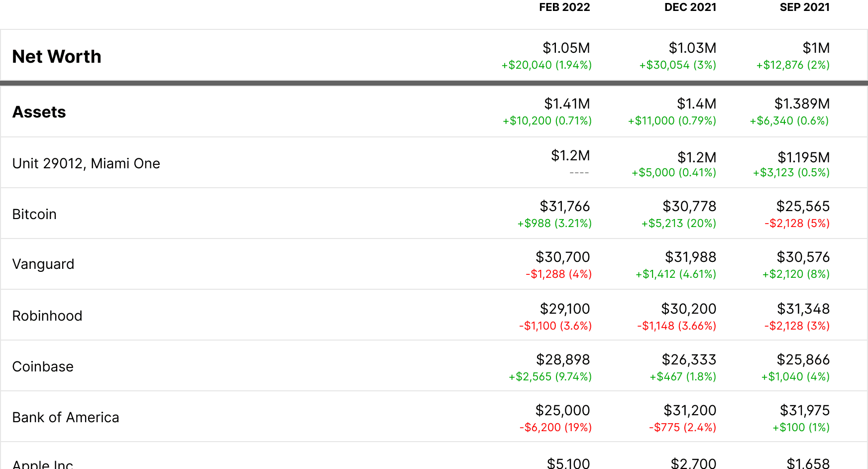Open the Vanguard account row
Image resolution: width=868 pixels, height=469 pixels.
[43, 264]
